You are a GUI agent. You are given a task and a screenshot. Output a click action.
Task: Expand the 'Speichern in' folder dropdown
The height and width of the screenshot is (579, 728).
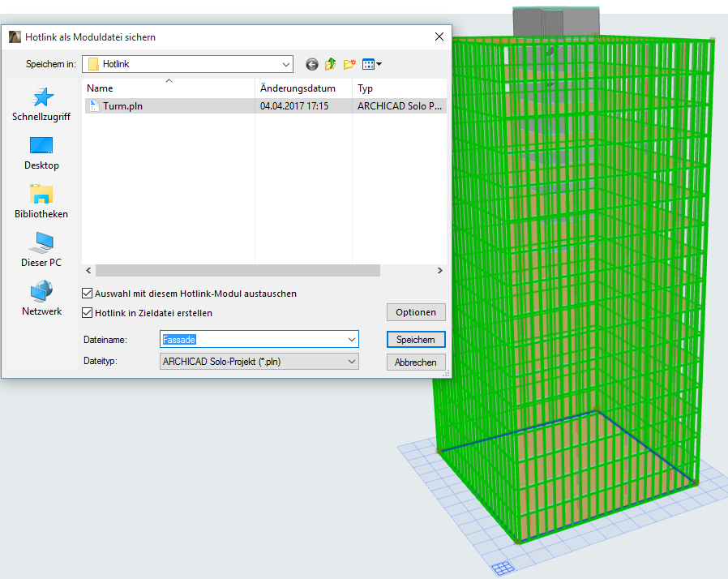(286, 64)
